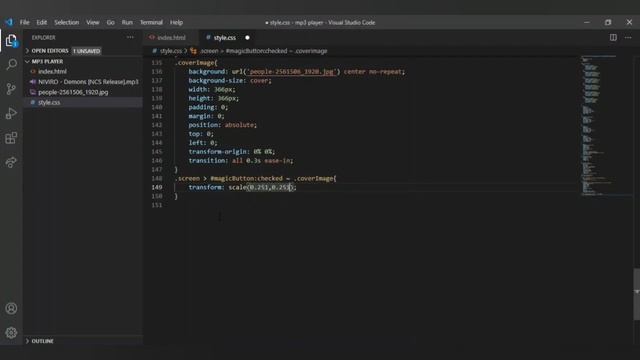Click the 'transition: all 0.3s ease-in' line
This screenshot has width=640, height=360.
point(241,161)
